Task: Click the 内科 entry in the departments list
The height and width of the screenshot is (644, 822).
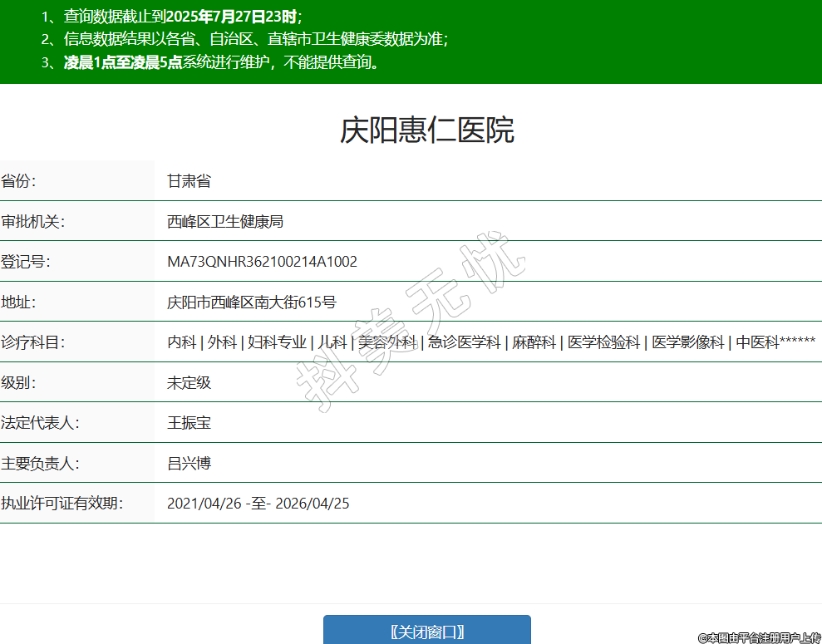Action: (181, 342)
